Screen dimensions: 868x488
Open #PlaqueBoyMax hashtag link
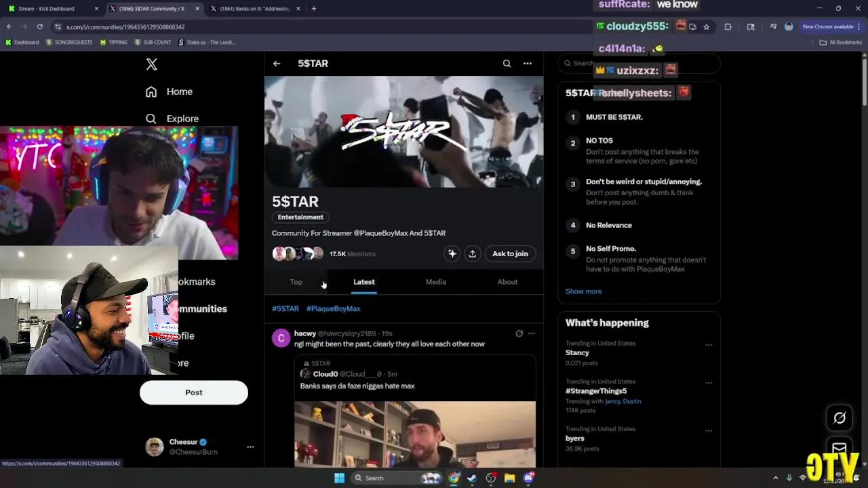click(333, 308)
